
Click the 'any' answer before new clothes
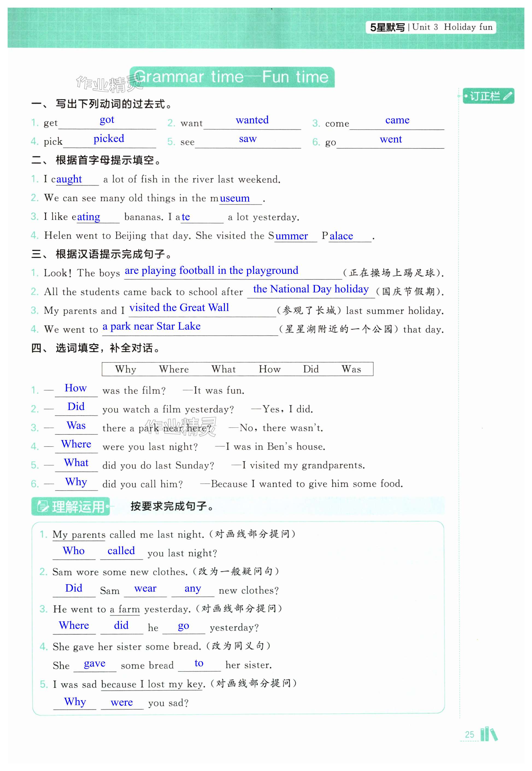[193, 588]
